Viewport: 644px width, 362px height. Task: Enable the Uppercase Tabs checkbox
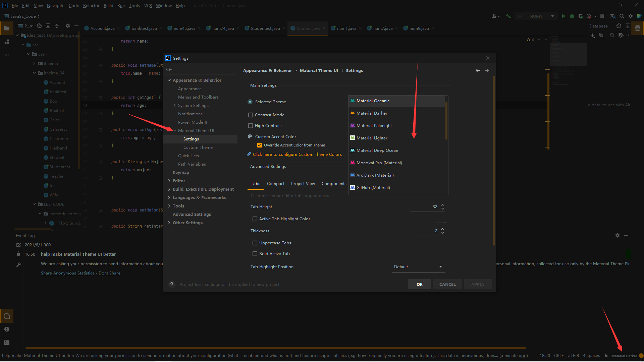[255, 243]
